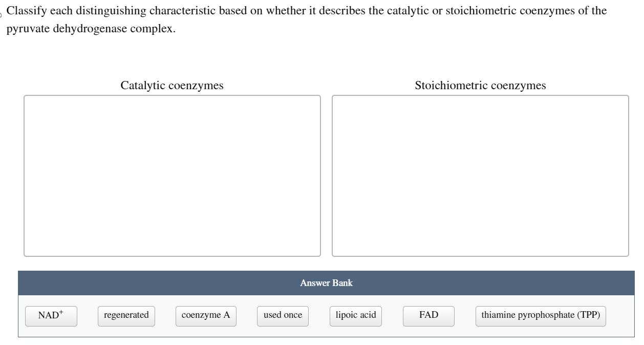Click the Catalytic coenzymes heading label
Viewport: 644px width, 345px height.
(x=171, y=85)
